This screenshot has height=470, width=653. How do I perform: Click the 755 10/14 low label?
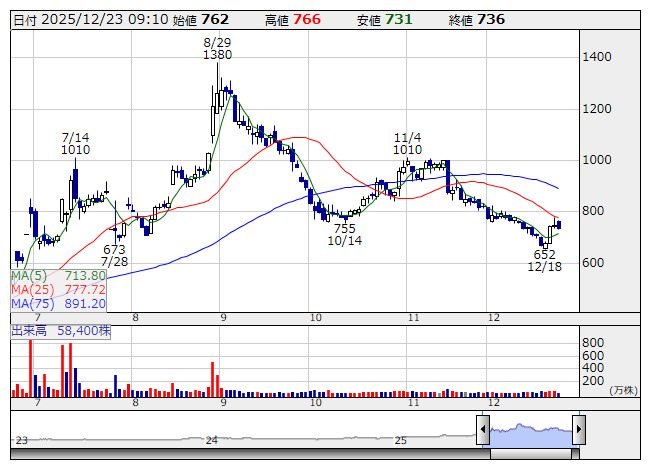coord(344,234)
